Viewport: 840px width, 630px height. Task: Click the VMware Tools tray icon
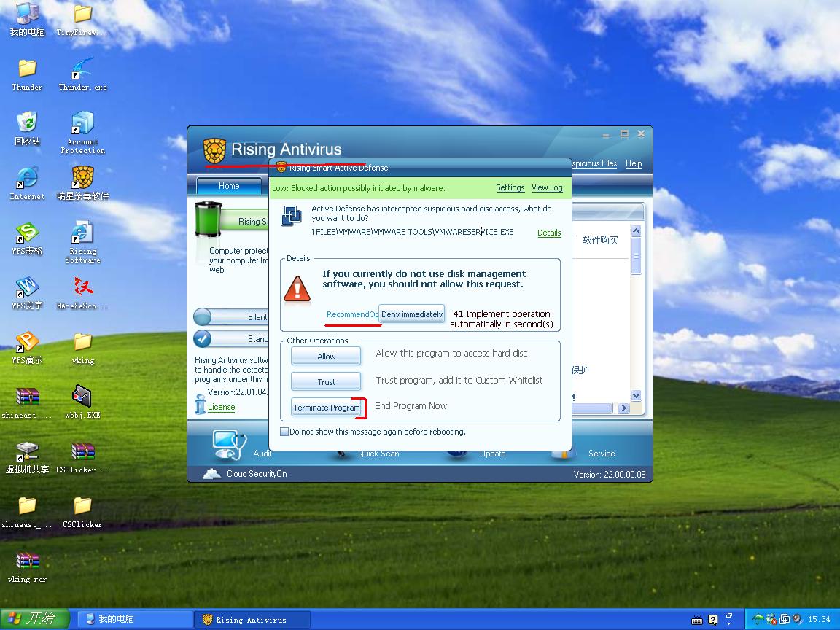[785, 619]
